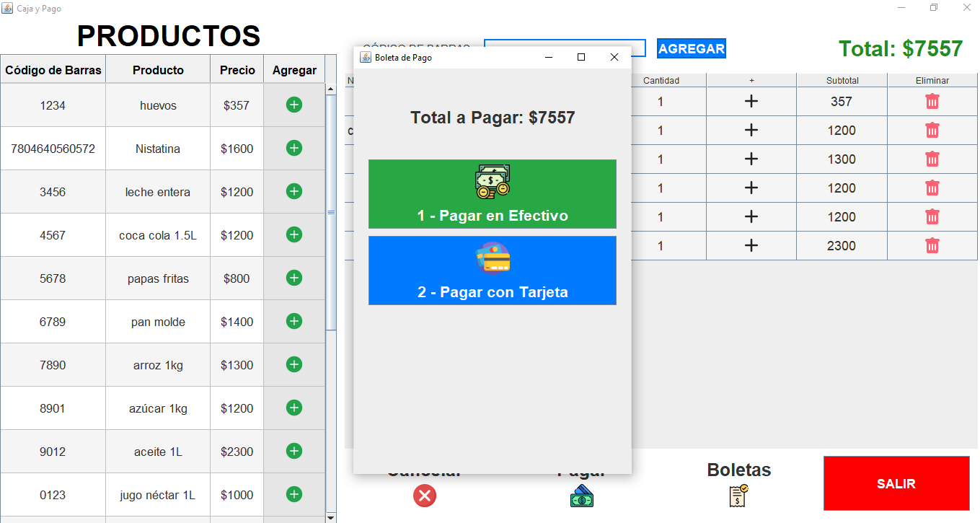This screenshot has width=980, height=523.
Task: Add pan molde using the plus icon
Action: pyautogui.click(x=294, y=321)
